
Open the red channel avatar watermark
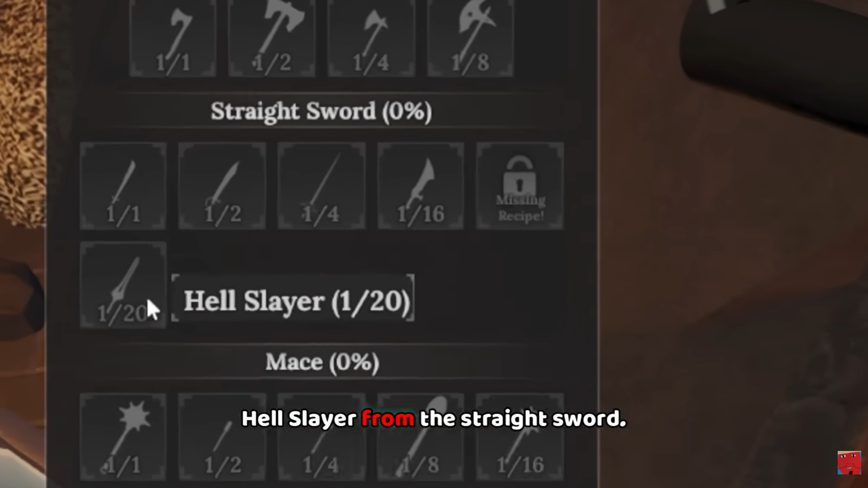[849, 462]
